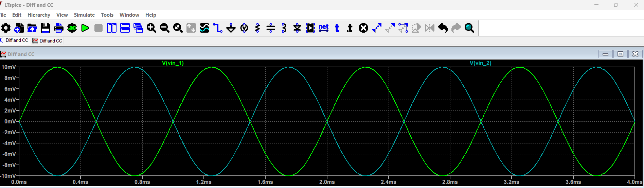Screen dimensions: 644x188
Task: Place a diode component
Action: click(x=297, y=28)
